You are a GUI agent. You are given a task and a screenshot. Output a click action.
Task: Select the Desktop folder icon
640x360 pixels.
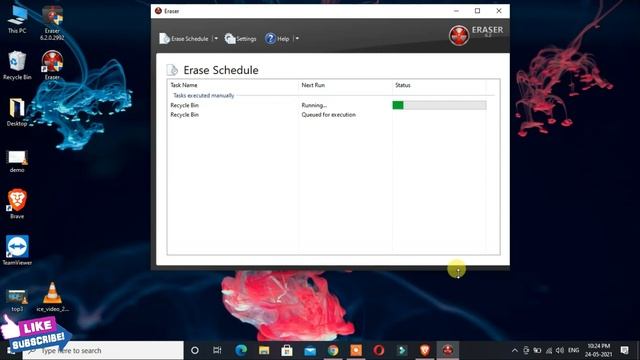17,112
